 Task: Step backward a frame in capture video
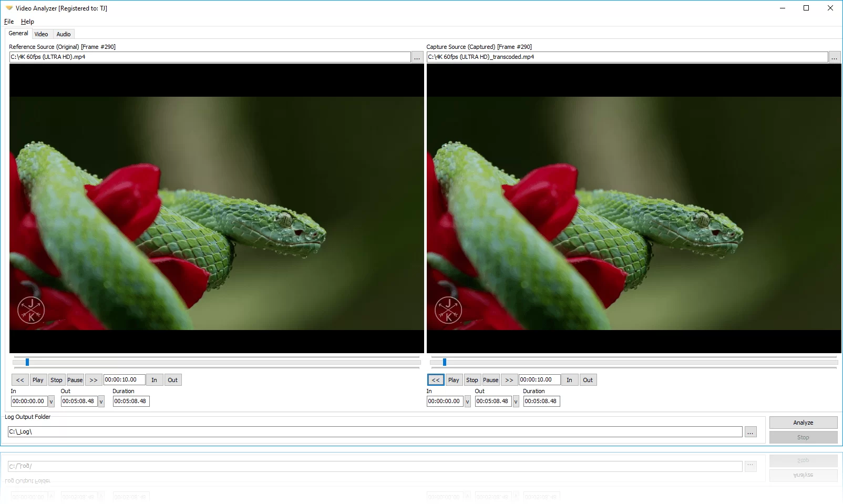coord(435,379)
